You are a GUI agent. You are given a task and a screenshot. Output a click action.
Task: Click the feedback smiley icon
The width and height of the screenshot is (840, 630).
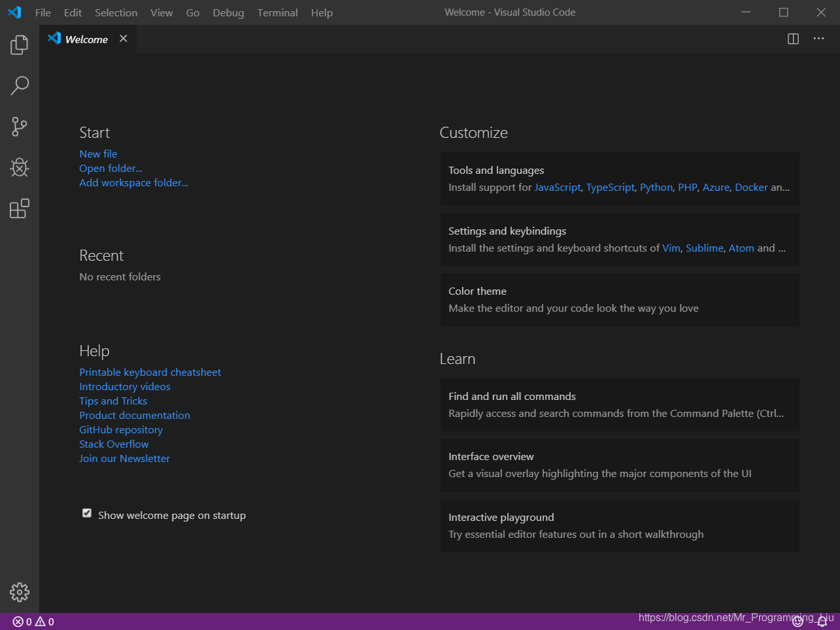click(798, 622)
